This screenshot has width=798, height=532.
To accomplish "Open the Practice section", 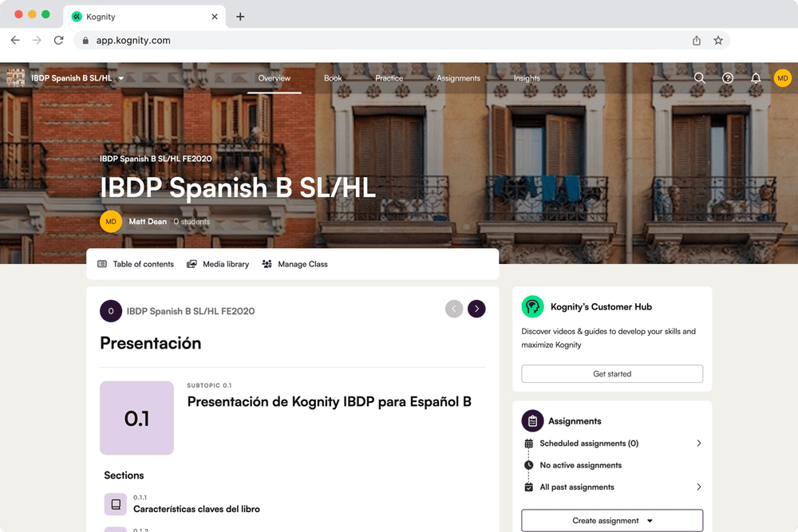I will (389, 78).
